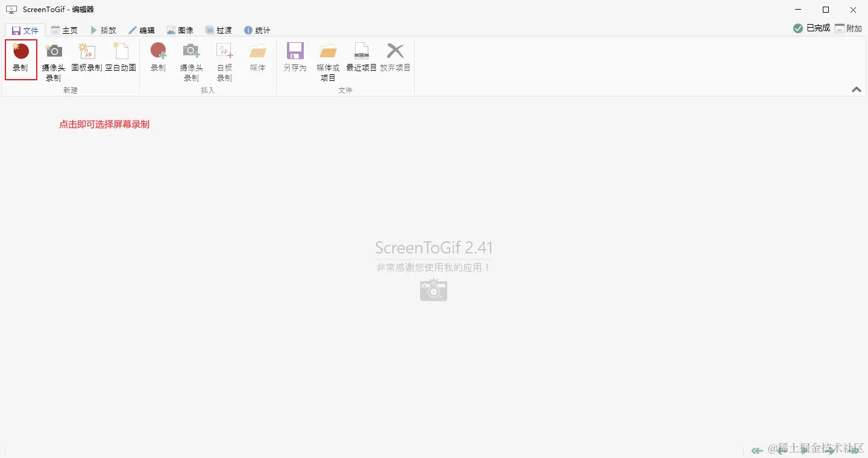This screenshot has height=458, width=868.
Task: Go to first frame double-left arrow
Action: click(757, 450)
